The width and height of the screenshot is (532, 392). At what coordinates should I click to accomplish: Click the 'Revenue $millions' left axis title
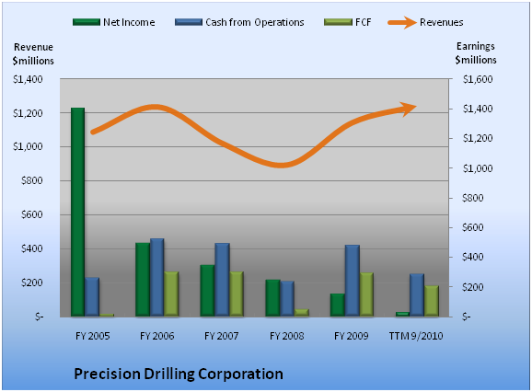[x=33, y=54]
